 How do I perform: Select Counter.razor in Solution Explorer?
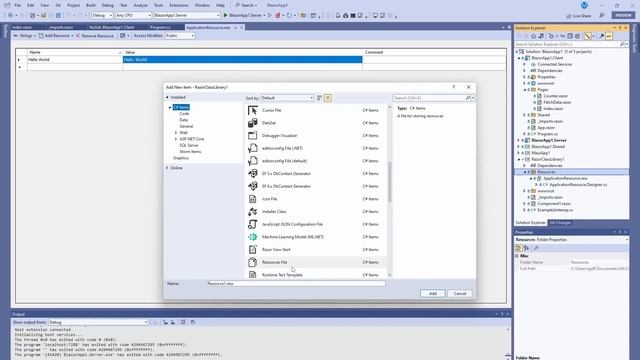pyautogui.click(x=555, y=96)
